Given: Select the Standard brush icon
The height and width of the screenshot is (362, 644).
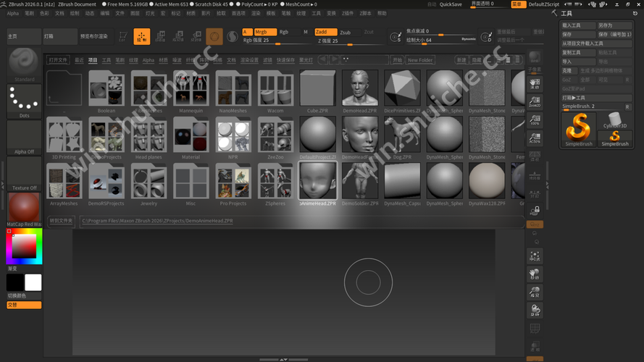Looking at the screenshot, I should pos(24,62).
